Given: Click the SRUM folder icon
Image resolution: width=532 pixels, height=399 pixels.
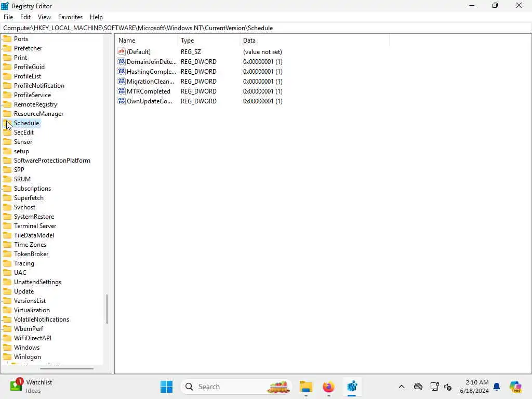Looking at the screenshot, I should pyautogui.click(x=7, y=179).
